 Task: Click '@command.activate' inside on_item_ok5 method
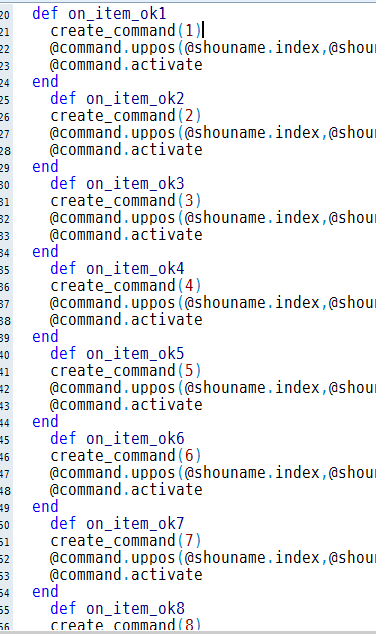click(x=126, y=404)
